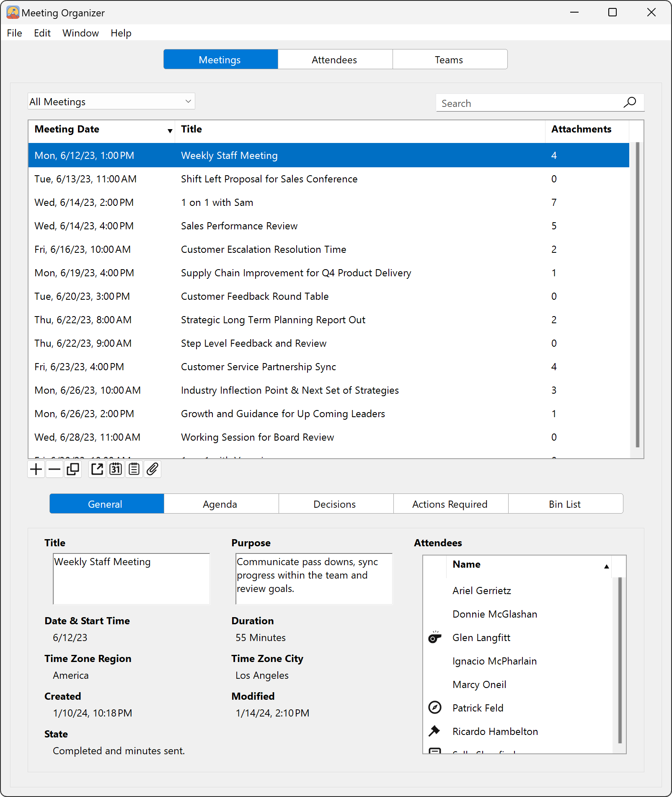Click the whistle icon beside Glen Langfitt

click(435, 637)
